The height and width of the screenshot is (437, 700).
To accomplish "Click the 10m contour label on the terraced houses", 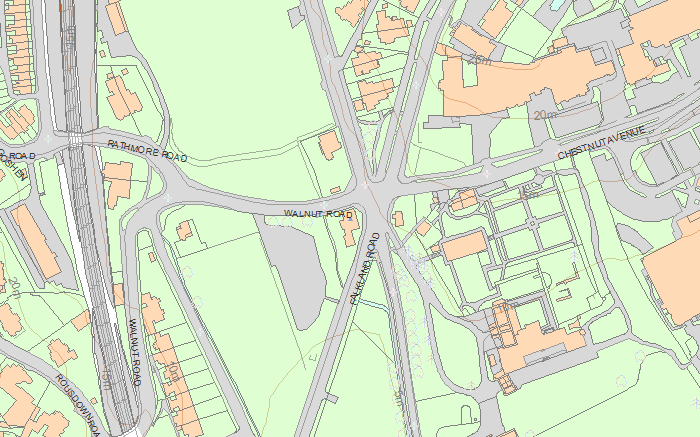I will coord(173,372).
